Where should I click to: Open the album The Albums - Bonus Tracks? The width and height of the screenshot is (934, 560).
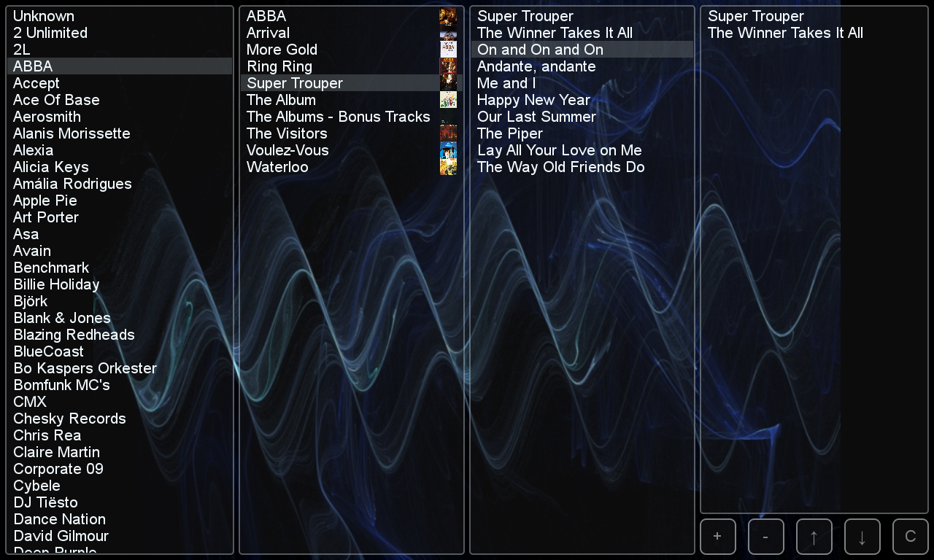point(352,117)
